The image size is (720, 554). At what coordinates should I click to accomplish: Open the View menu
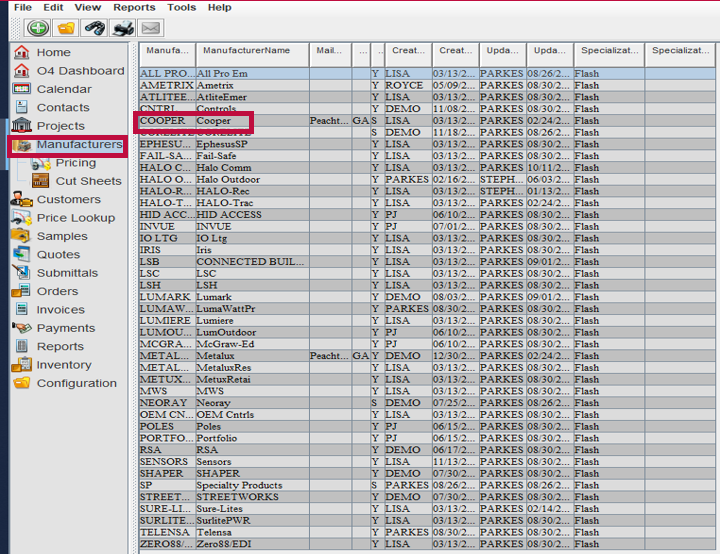88,7
